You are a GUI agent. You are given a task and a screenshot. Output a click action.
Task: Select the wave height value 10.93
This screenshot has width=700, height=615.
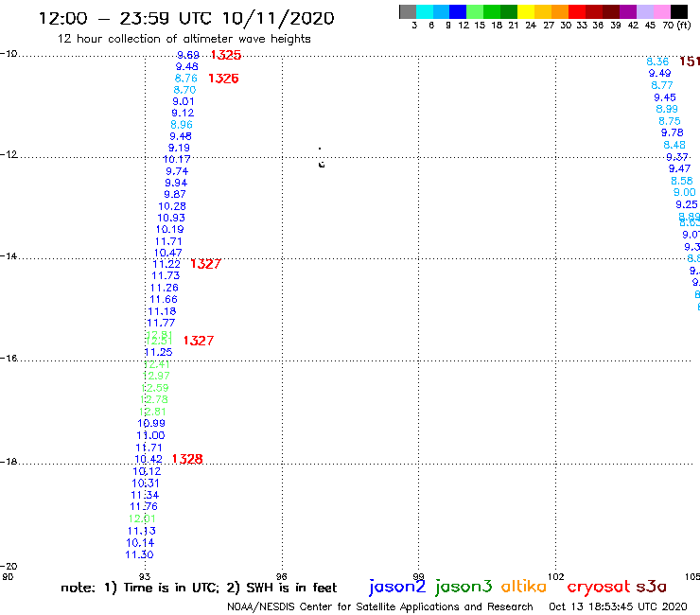click(x=171, y=218)
